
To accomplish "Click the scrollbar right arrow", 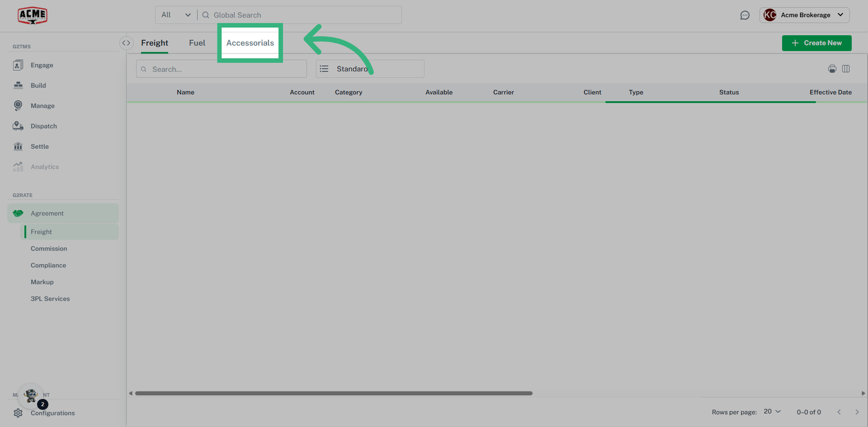I will (x=863, y=393).
